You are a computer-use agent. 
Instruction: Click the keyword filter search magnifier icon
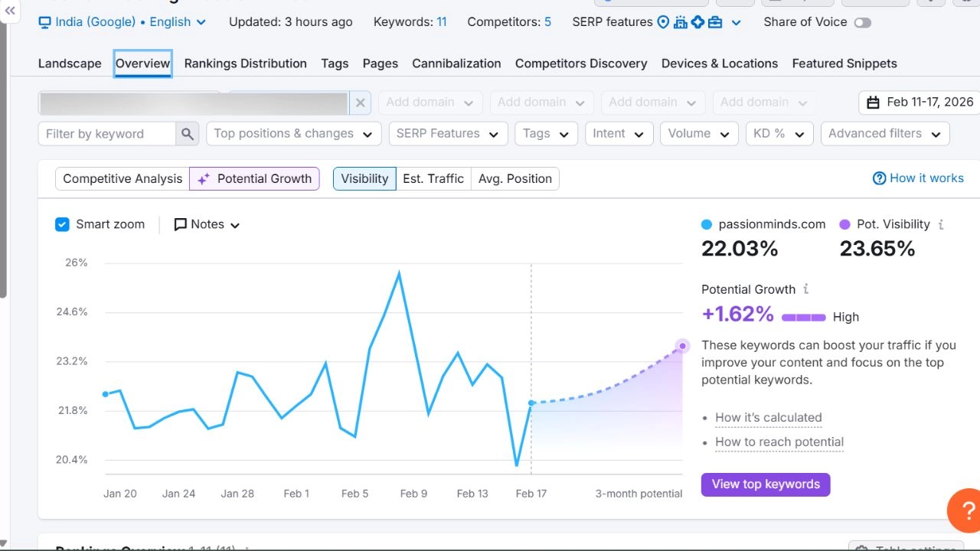(188, 134)
